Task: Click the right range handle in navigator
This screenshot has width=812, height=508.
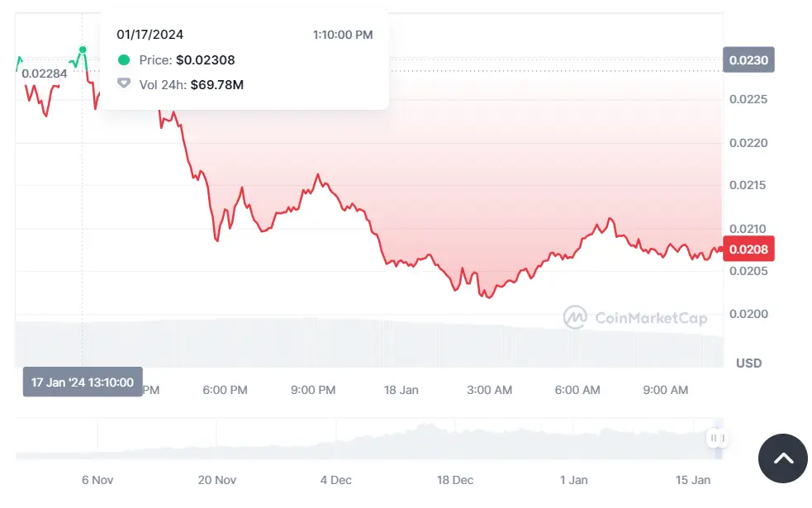Action: (722, 438)
